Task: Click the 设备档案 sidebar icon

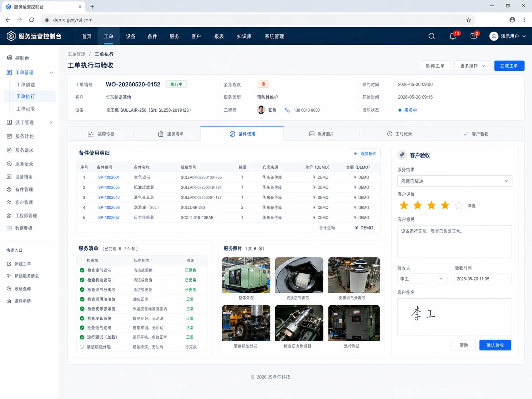Action: pyautogui.click(x=10, y=177)
